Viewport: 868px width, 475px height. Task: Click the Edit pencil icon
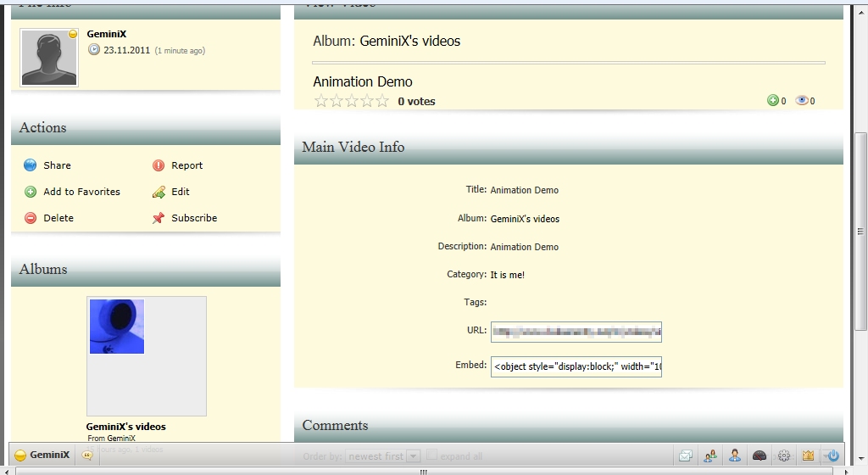click(x=159, y=192)
